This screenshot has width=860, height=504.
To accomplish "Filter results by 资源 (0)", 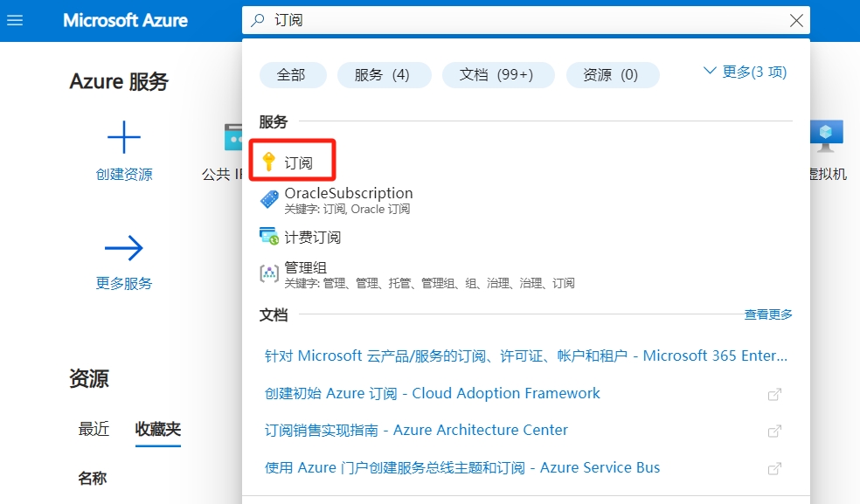I will 611,75.
